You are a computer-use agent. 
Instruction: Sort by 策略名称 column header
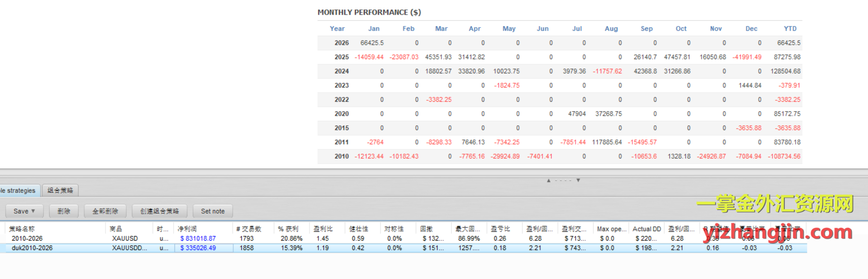tap(22, 229)
